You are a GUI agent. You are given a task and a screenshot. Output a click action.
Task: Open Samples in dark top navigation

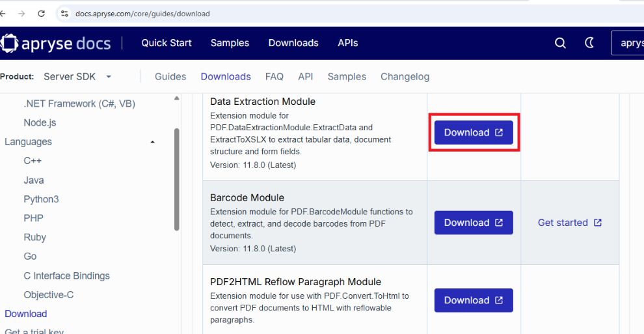230,43
